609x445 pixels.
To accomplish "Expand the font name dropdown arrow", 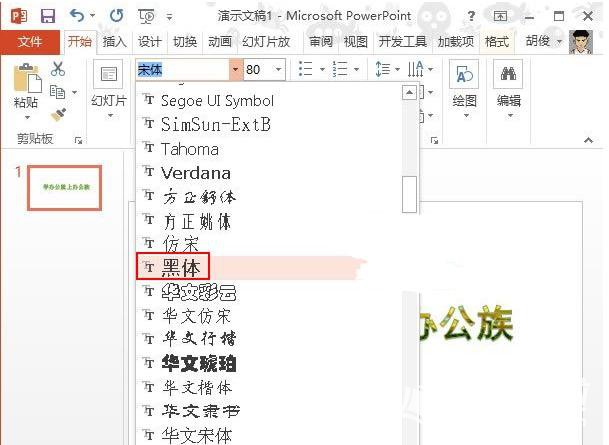I will [235, 69].
